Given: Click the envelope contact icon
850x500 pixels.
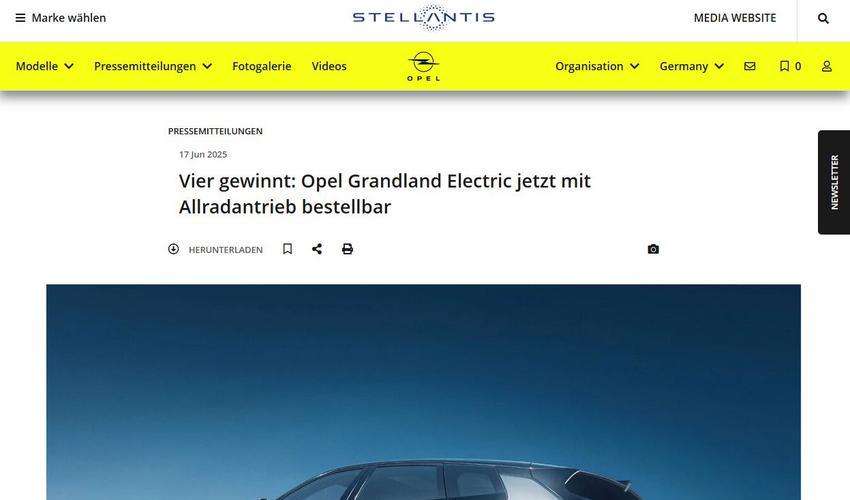Looking at the screenshot, I should [750, 66].
